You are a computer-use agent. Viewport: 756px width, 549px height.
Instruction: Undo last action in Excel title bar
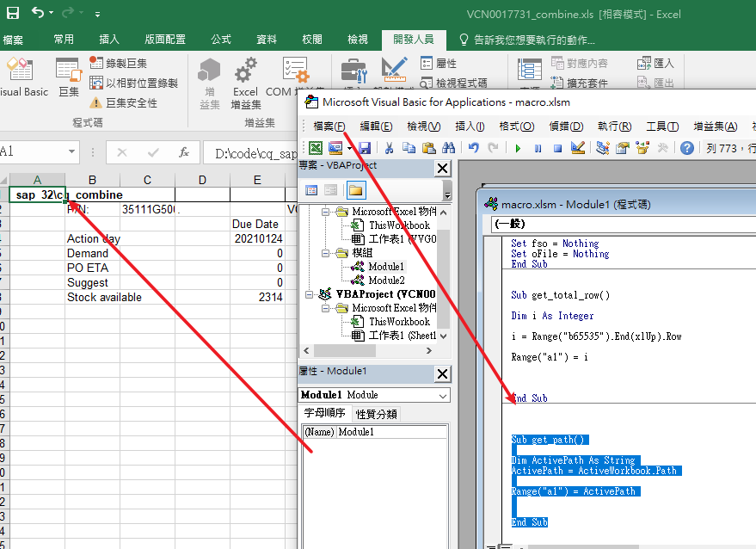(x=38, y=13)
